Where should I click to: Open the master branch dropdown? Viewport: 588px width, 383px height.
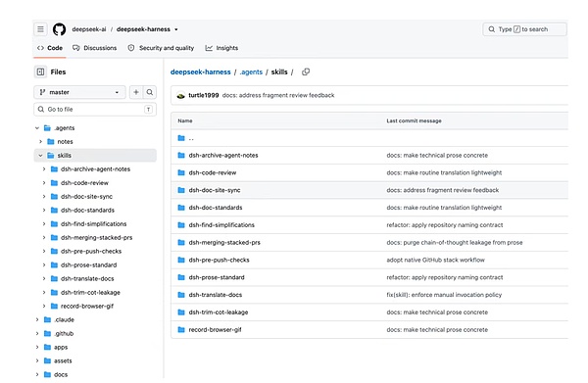click(80, 92)
